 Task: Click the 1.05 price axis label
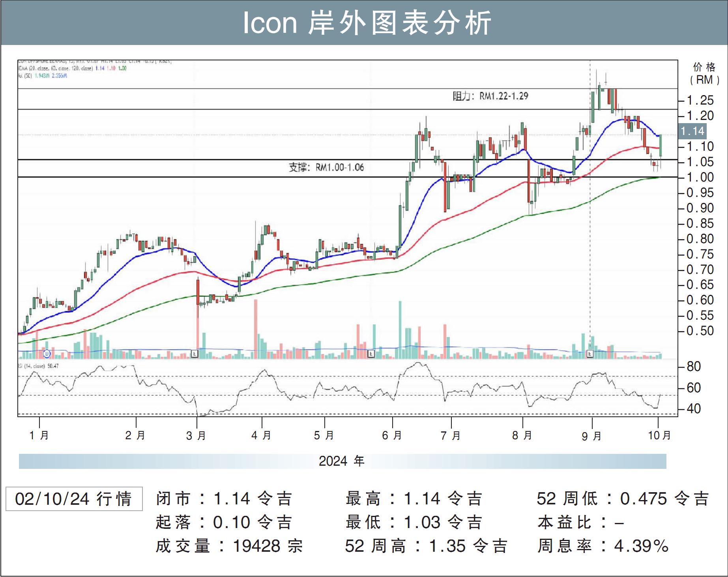700,162
